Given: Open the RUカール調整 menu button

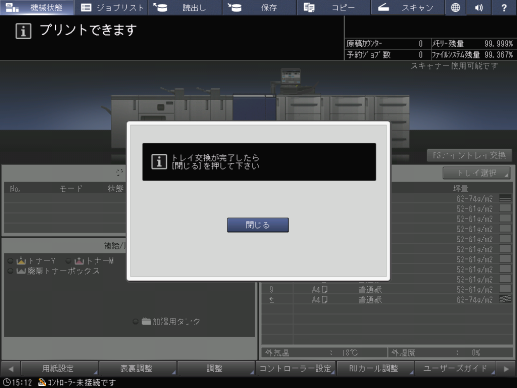Looking at the screenshot, I should coord(375,368).
